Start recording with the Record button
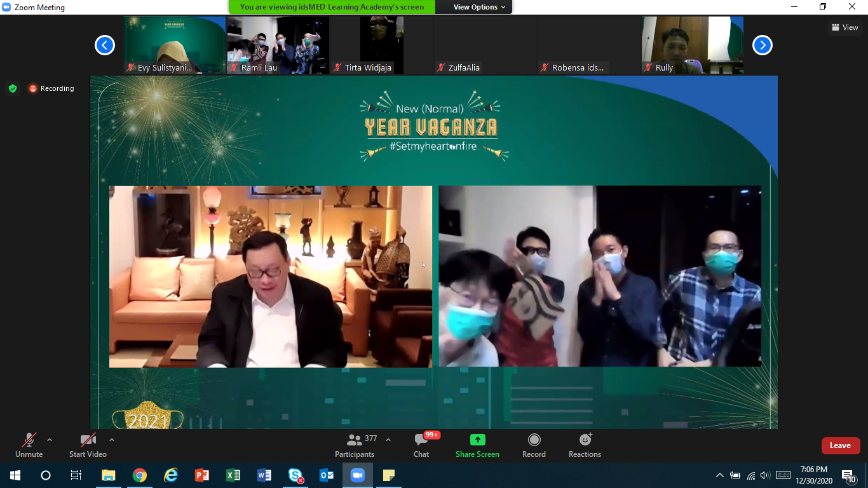The width and height of the screenshot is (868, 488). click(534, 445)
